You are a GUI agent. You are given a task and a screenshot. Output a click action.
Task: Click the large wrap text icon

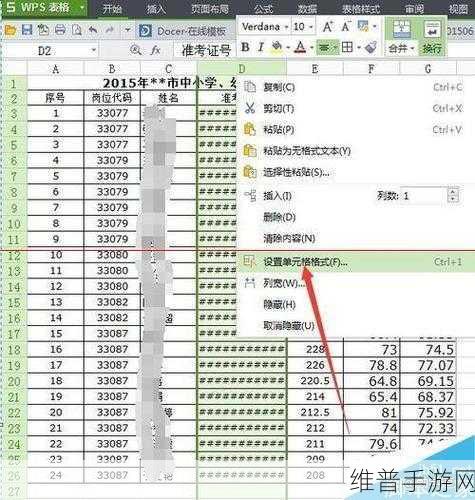pos(432,29)
